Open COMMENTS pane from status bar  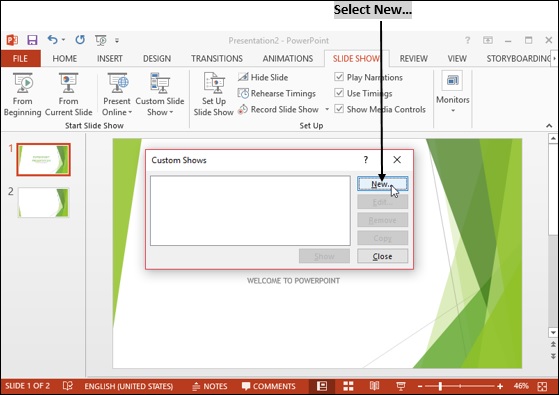tap(269, 386)
